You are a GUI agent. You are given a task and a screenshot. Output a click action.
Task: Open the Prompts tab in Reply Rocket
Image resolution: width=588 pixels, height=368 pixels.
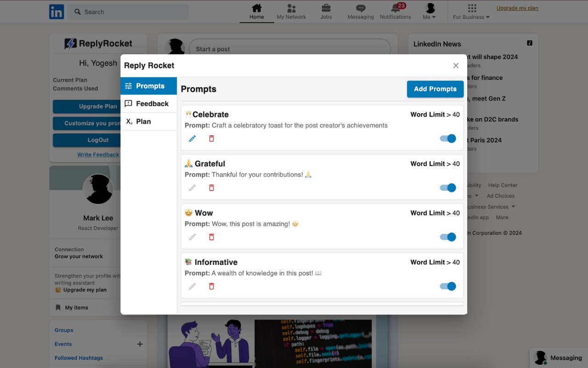pyautogui.click(x=149, y=86)
